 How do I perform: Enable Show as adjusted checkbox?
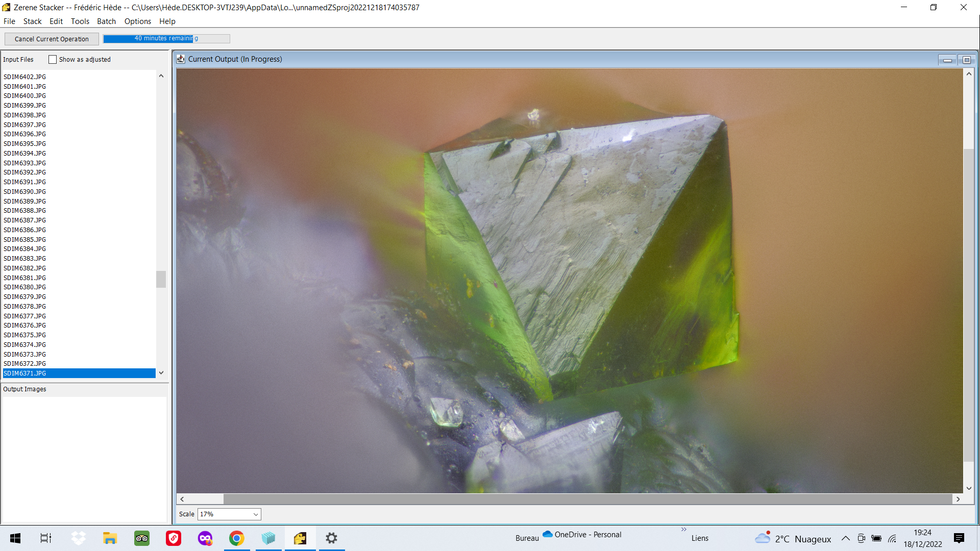coord(53,60)
